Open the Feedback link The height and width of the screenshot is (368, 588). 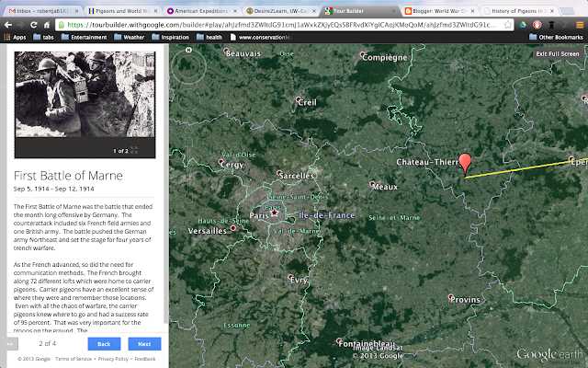(x=145, y=359)
